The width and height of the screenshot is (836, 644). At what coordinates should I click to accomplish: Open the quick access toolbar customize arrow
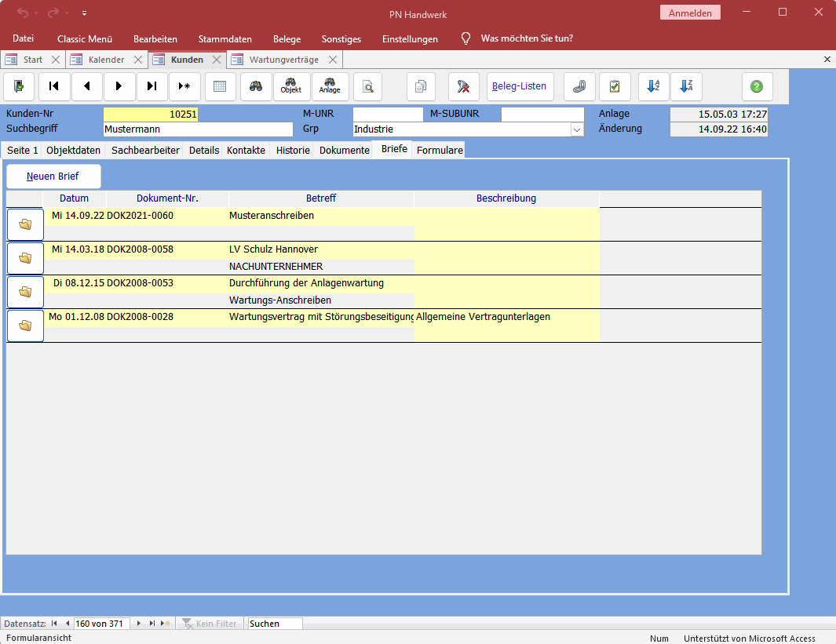(85, 13)
